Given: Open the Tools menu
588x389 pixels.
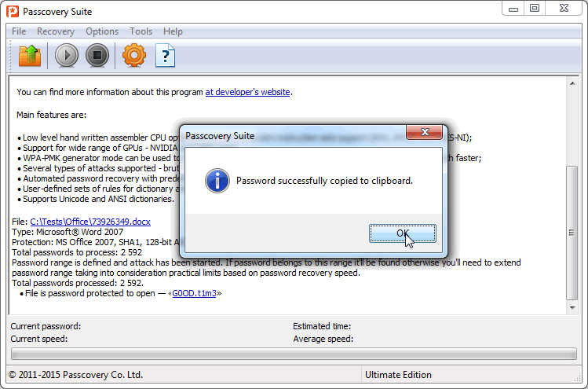Looking at the screenshot, I should [141, 31].
